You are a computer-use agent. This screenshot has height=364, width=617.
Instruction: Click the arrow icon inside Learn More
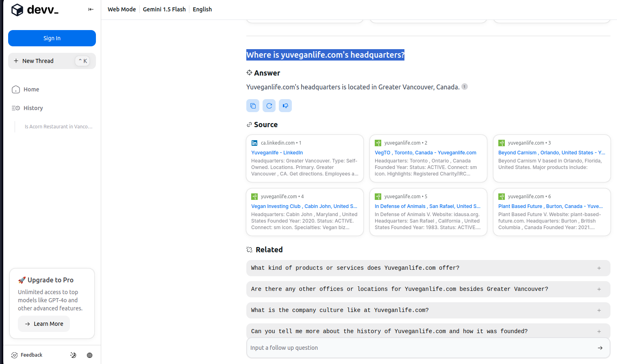click(28, 324)
